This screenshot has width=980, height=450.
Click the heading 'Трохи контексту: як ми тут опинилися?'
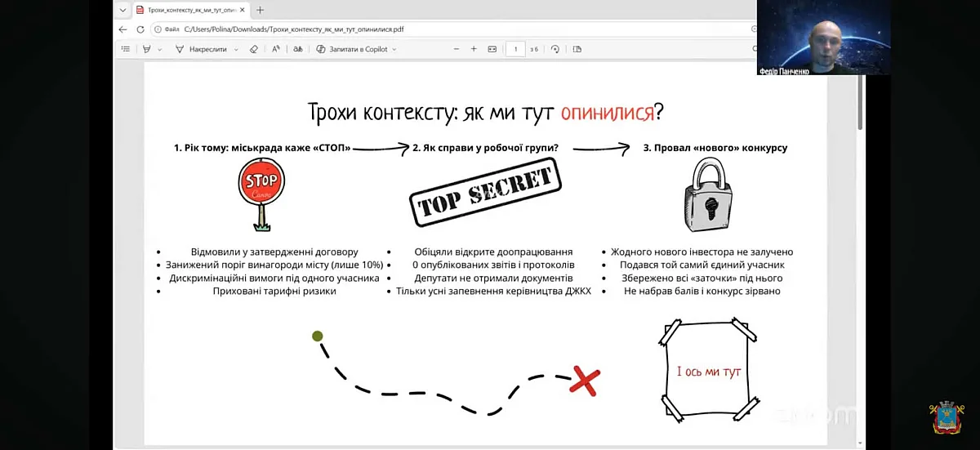coord(485,113)
